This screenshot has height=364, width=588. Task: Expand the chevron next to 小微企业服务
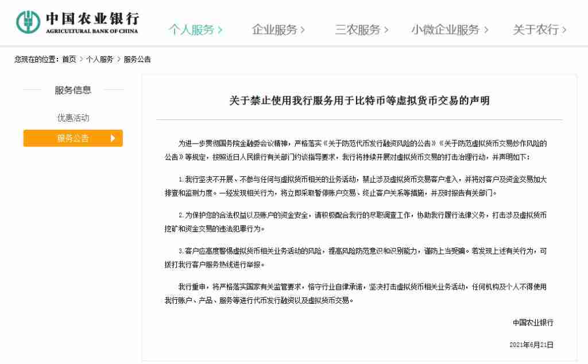pos(486,30)
